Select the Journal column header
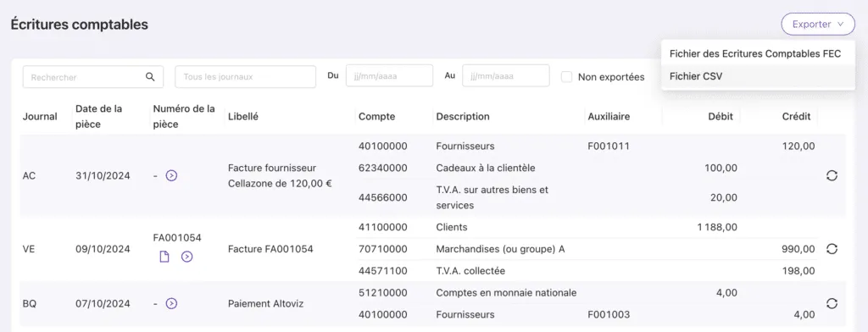The image size is (868, 332). click(x=40, y=117)
